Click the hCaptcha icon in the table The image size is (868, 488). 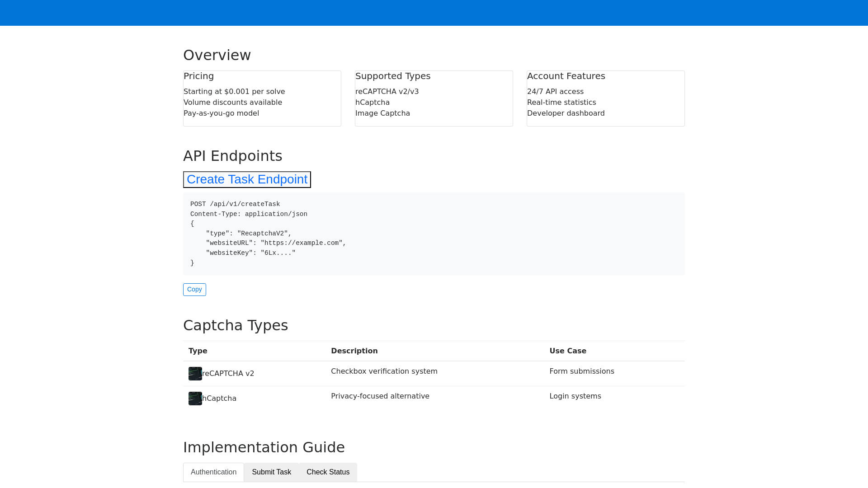coord(195,399)
